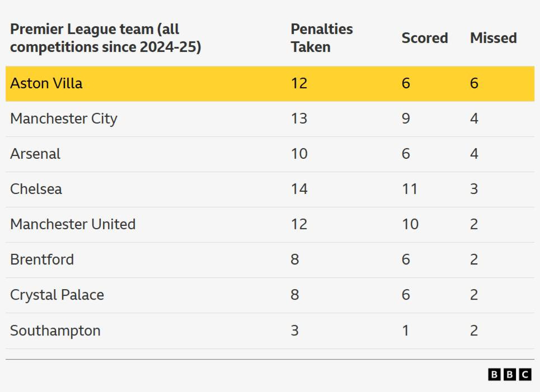
Task: Click the Premier League team column header
Action: point(105,38)
